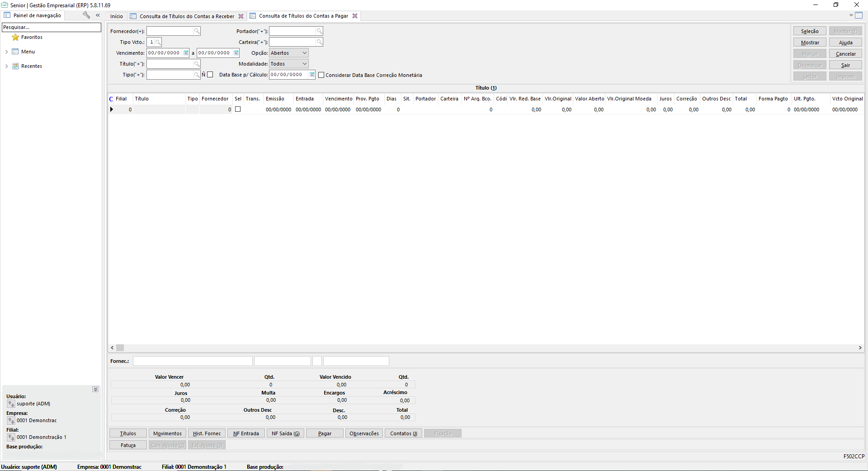Click the Favoritos star icon
Image resolution: width=868 pixels, height=471 pixels.
15,37
